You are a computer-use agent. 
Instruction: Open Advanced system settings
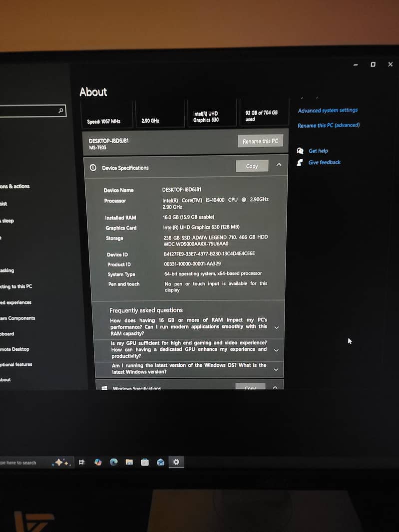(x=328, y=110)
